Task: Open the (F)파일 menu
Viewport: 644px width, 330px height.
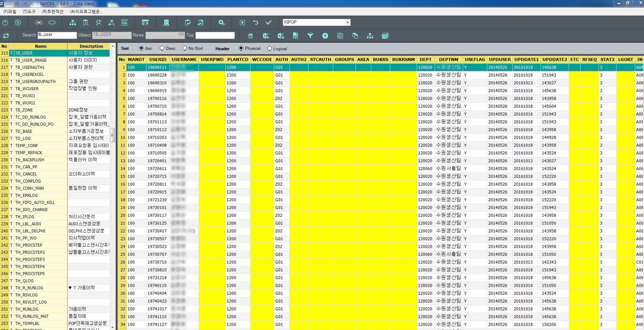Action: pyautogui.click(x=10, y=12)
